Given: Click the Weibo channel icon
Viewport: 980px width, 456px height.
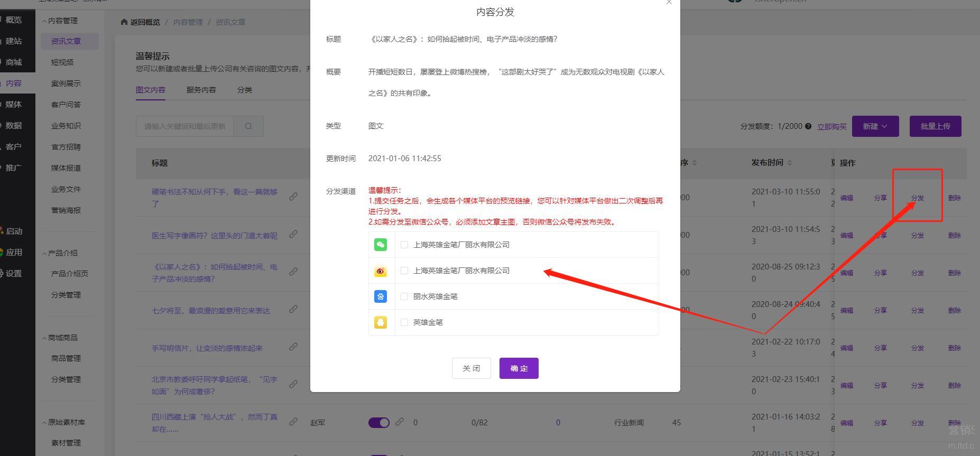Looking at the screenshot, I should 381,271.
